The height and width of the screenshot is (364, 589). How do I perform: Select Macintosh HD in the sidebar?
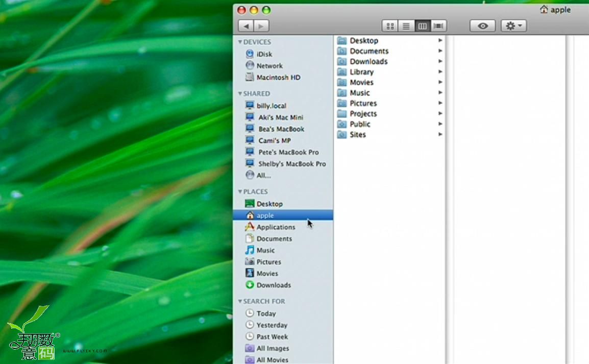click(x=283, y=78)
